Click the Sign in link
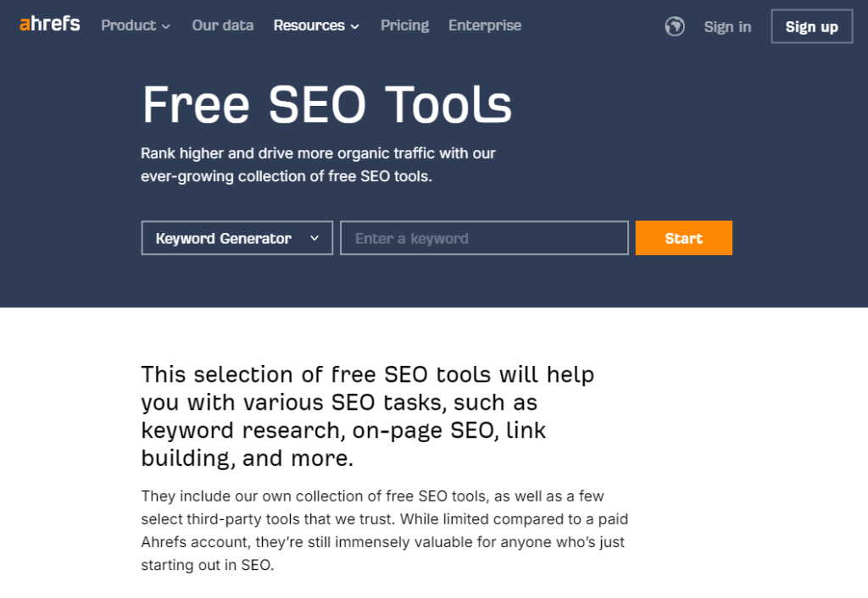Screen dimensions: 868x598 tap(727, 26)
